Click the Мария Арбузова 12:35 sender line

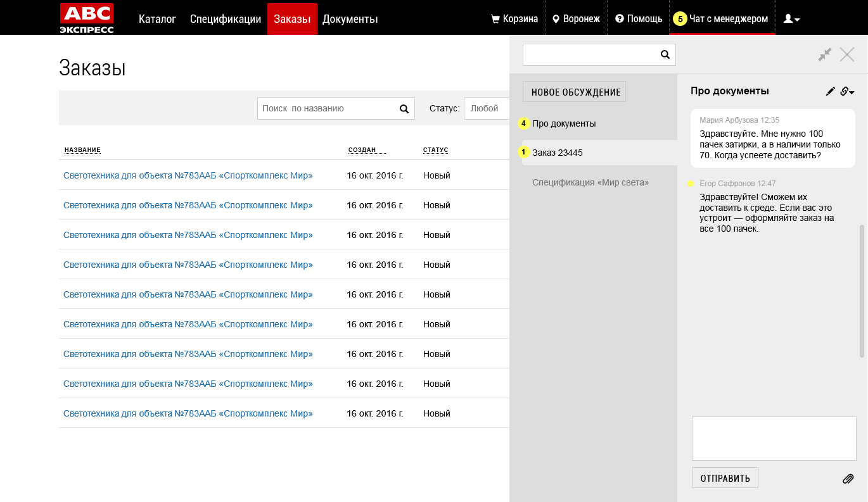(739, 120)
